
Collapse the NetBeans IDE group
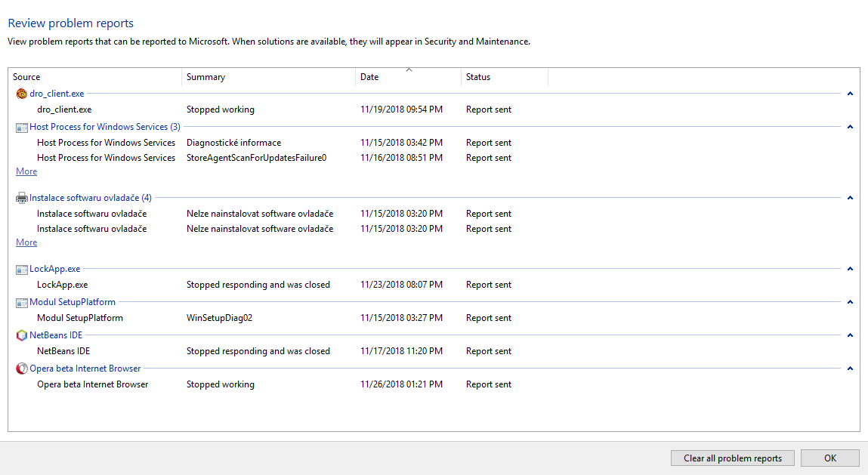coord(850,335)
